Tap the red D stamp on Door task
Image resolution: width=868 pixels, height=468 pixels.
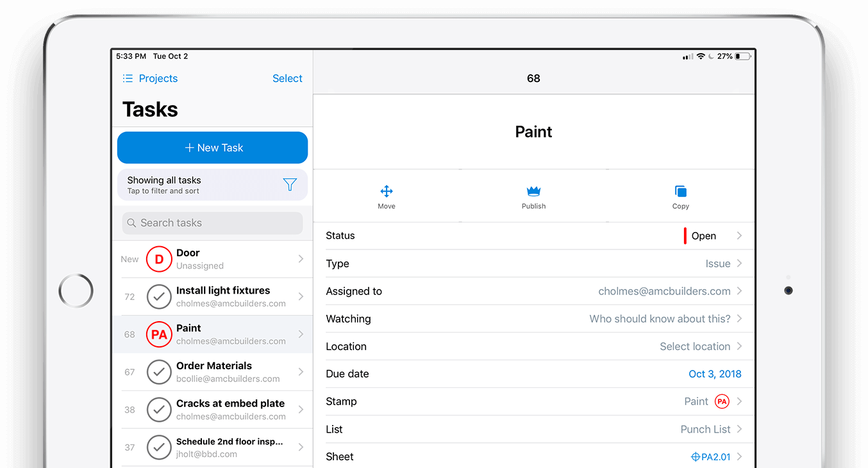[x=159, y=259]
